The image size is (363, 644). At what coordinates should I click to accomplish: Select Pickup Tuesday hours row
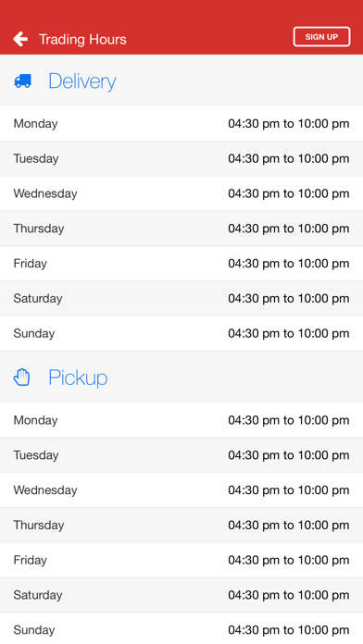pos(181,455)
